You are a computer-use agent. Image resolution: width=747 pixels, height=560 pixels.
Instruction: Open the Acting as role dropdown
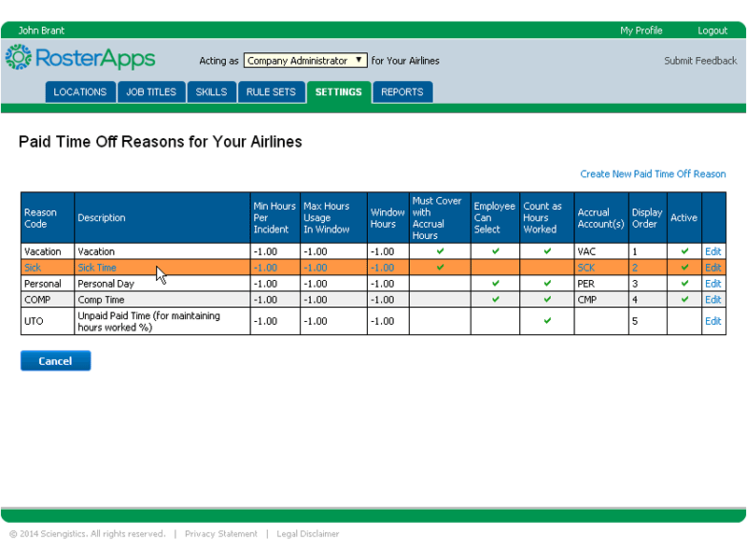coord(305,61)
